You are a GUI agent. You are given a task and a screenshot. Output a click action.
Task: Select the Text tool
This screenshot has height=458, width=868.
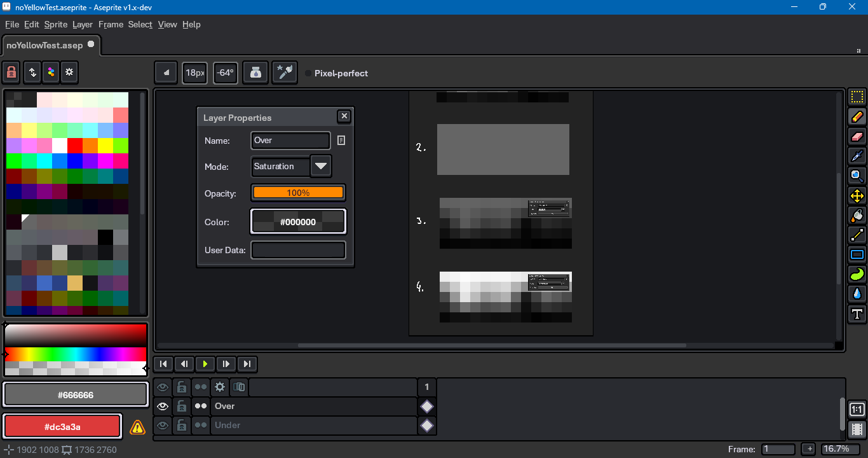(x=857, y=314)
